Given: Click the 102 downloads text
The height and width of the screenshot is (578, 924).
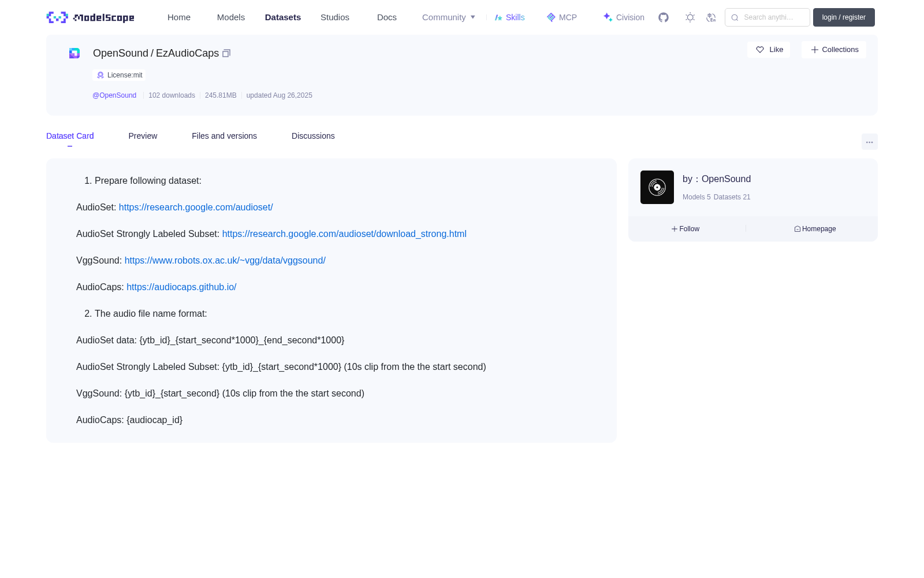Looking at the screenshot, I should click(172, 95).
